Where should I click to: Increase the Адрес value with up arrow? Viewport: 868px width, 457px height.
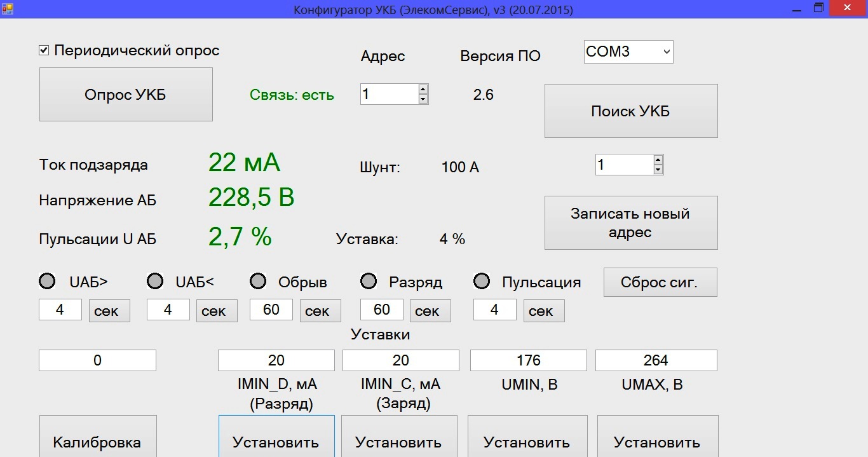(x=423, y=89)
